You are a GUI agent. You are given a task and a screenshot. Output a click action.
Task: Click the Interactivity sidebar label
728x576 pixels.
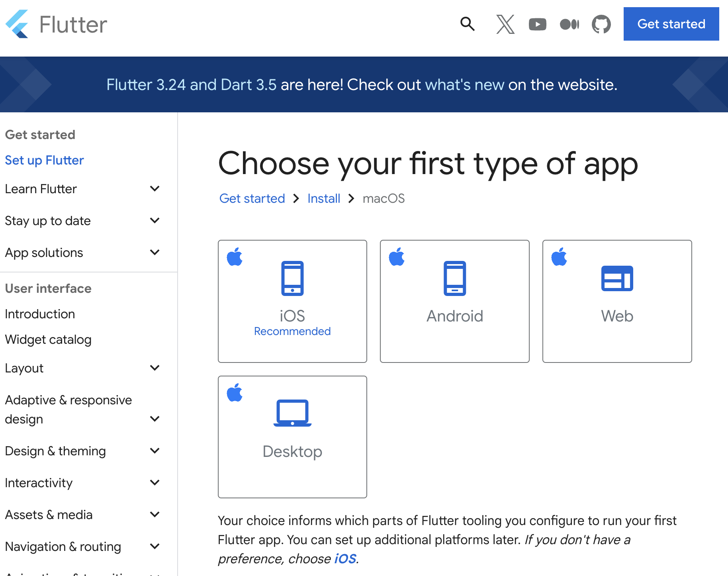tap(39, 483)
